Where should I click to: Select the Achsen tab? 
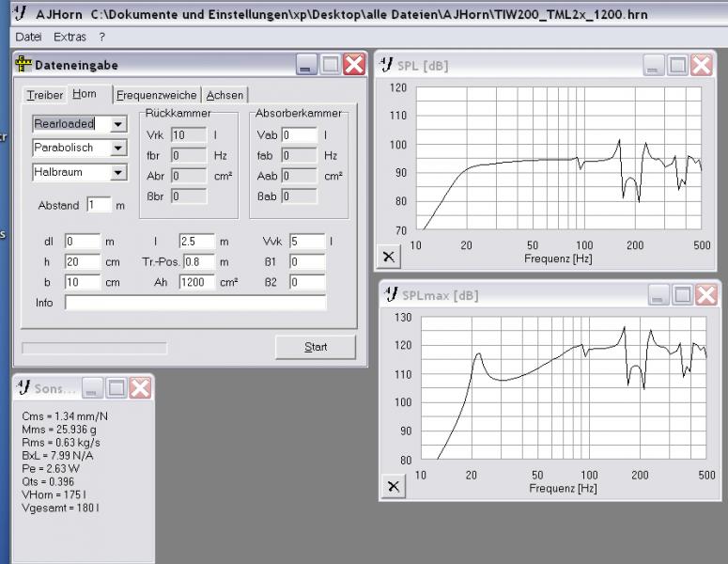coord(225,95)
